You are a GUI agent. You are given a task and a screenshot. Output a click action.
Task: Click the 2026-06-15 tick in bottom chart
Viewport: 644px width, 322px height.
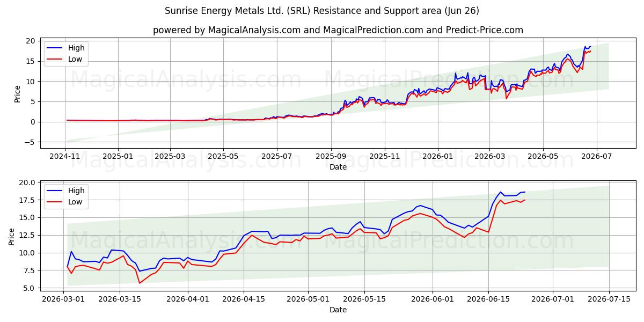pyautogui.click(x=488, y=299)
